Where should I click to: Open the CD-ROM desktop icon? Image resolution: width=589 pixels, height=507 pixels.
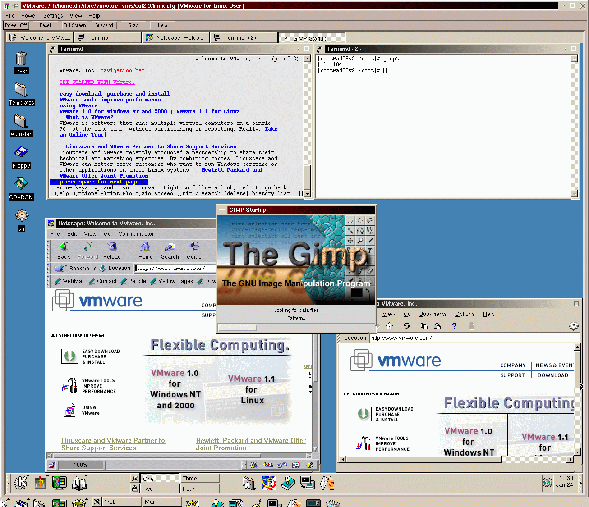click(21, 184)
